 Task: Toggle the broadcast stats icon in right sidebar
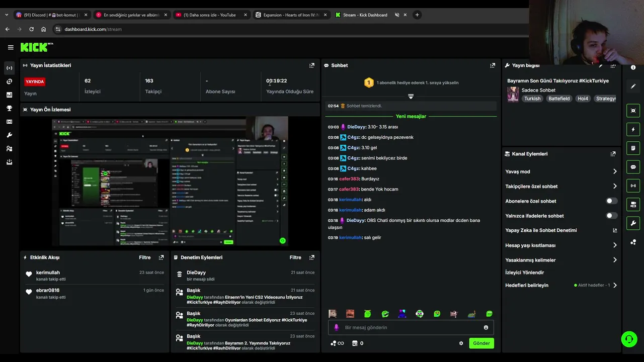click(x=633, y=186)
